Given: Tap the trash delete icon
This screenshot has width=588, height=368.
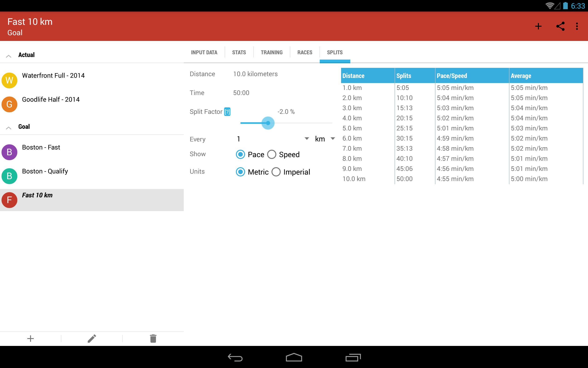Looking at the screenshot, I should tap(153, 339).
